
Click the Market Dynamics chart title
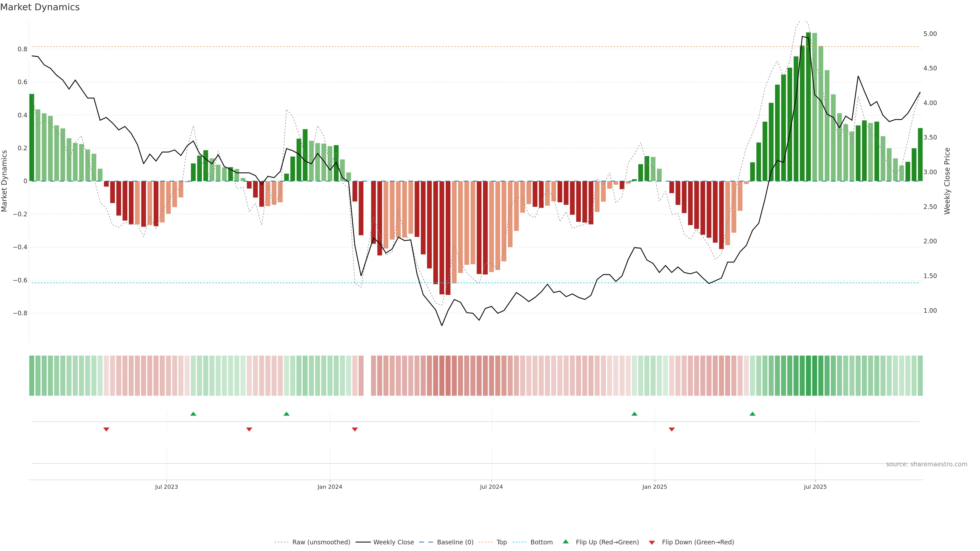(40, 7)
